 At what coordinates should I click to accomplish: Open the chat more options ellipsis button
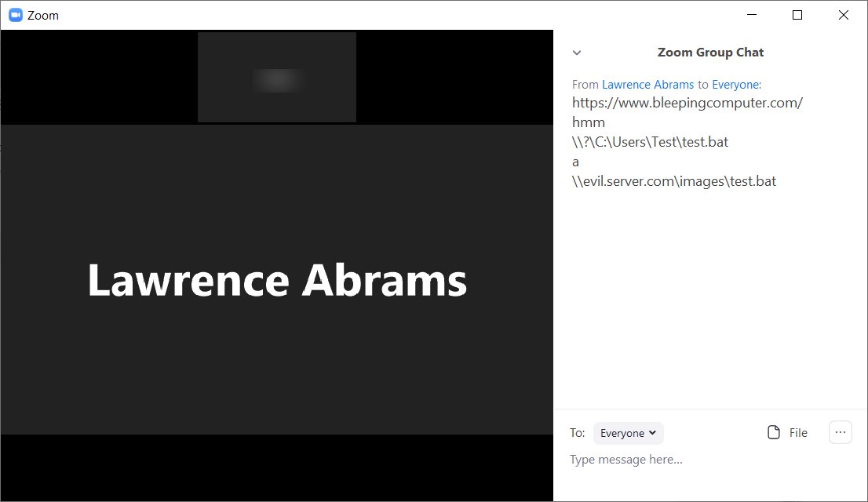(841, 432)
